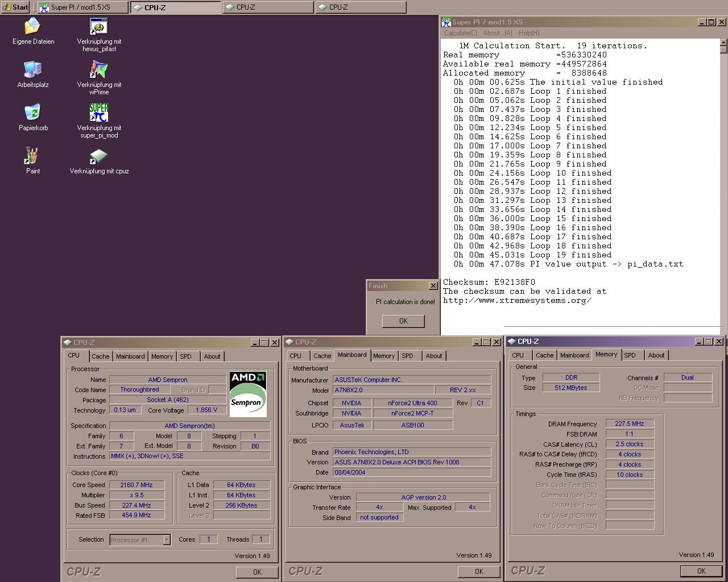
Task: Click the Super PI scrollbar up arrow
Action: point(723,43)
